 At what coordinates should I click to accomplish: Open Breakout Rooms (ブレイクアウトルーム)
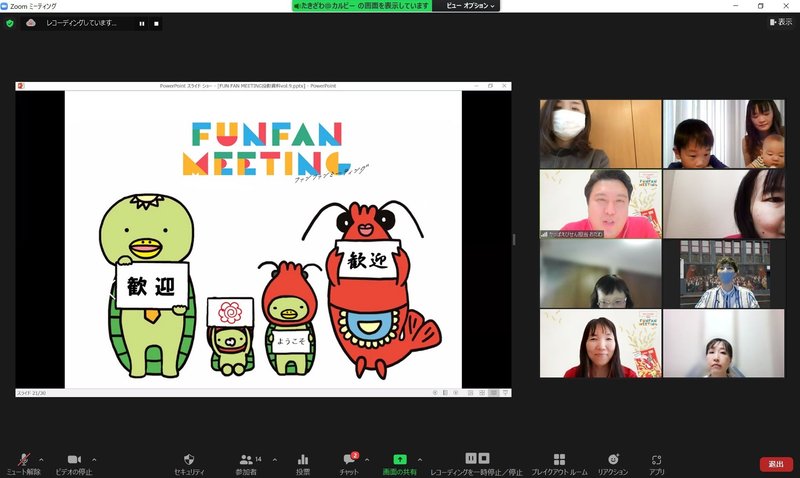(x=559, y=464)
